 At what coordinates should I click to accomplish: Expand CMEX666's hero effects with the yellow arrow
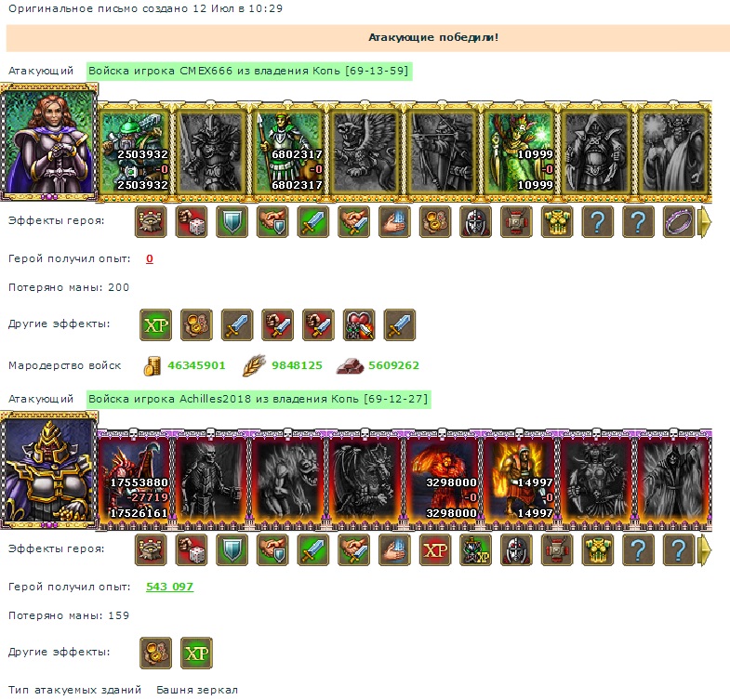704,222
